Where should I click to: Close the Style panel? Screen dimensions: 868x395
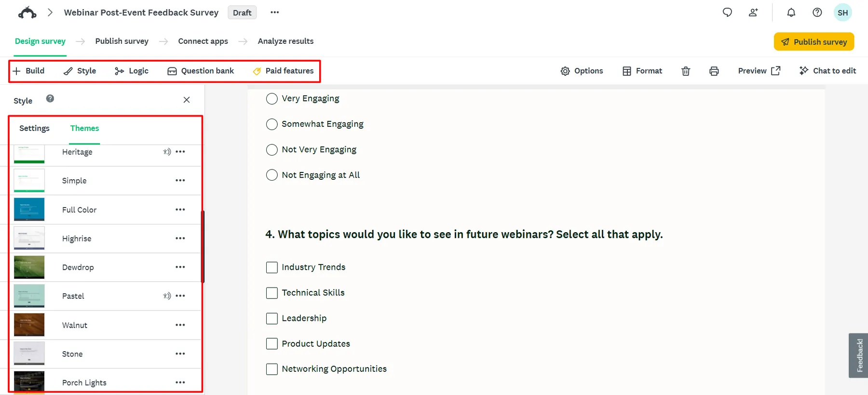click(x=187, y=100)
